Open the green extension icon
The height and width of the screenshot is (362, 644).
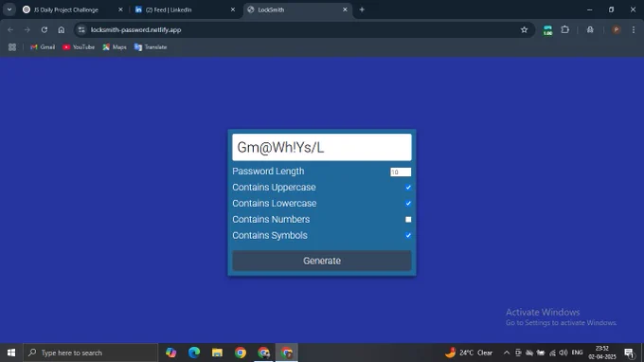pos(547,30)
